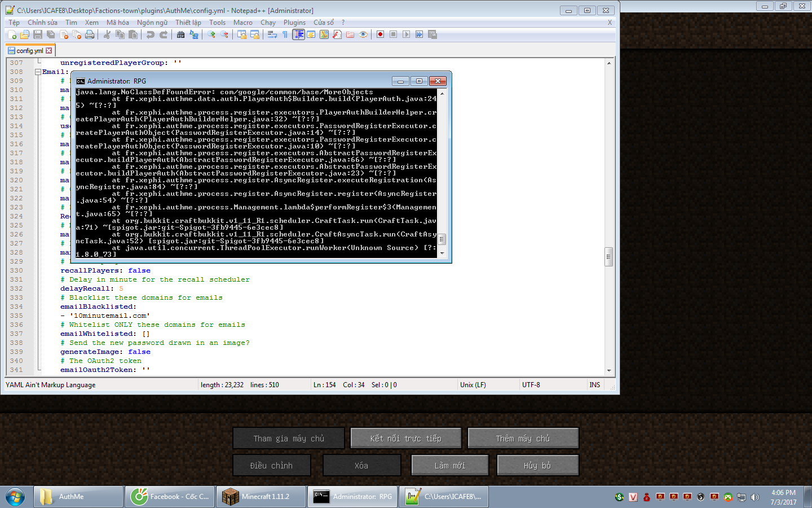Image resolution: width=812 pixels, height=508 pixels.
Task: Toggle word wrap in toolbar
Action: (272, 34)
